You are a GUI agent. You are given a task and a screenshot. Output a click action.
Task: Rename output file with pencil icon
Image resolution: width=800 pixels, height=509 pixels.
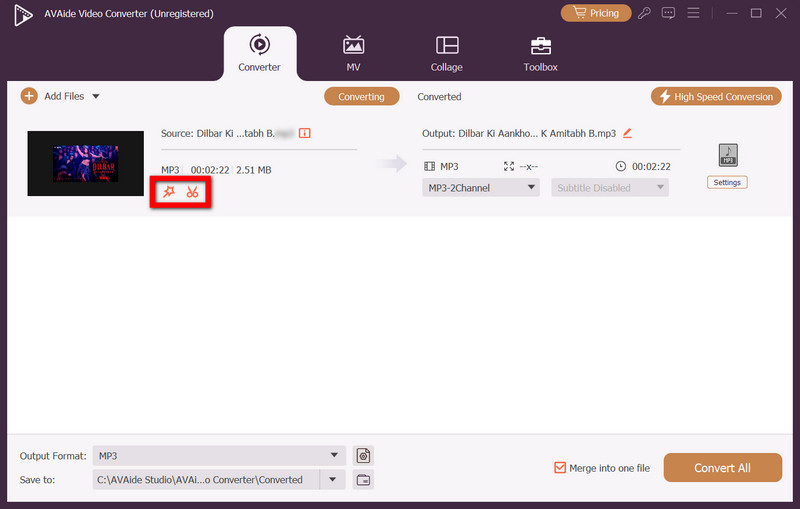coord(627,133)
